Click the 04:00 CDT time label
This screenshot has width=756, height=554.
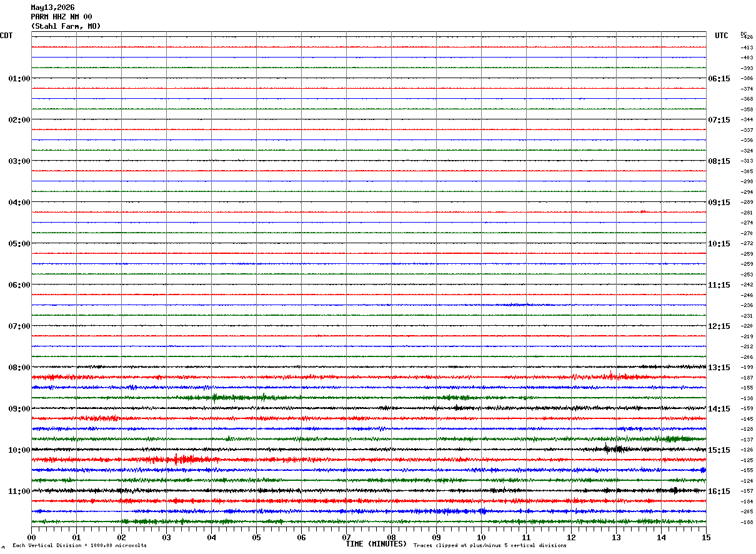coord(19,203)
